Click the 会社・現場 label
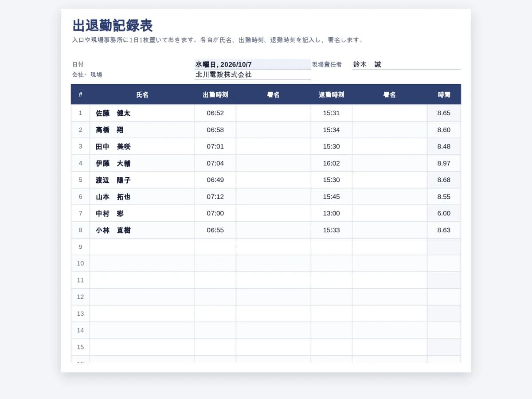 [87, 74]
